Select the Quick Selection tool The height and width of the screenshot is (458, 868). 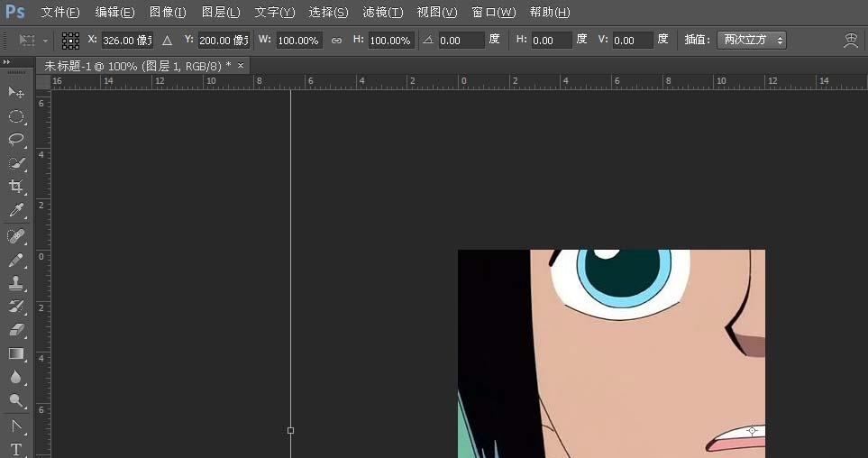pos(16,163)
